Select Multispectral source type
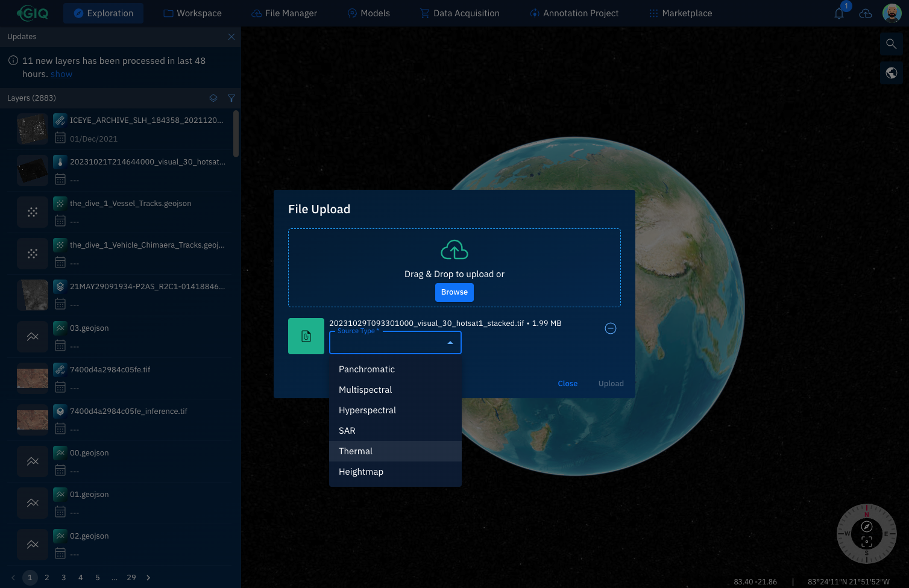This screenshot has height=588, width=909. tap(395, 390)
